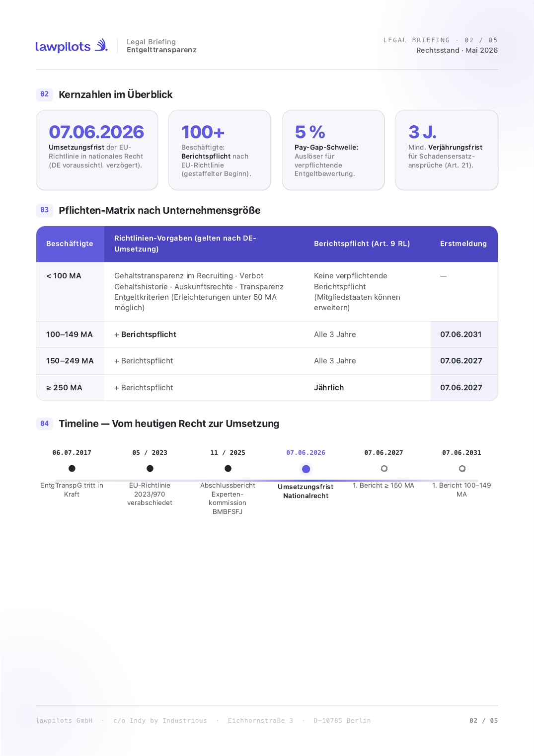Image resolution: width=534 pixels, height=756 pixels.
Task: Click the '150–249 MA' row label
Action: coord(70,361)
